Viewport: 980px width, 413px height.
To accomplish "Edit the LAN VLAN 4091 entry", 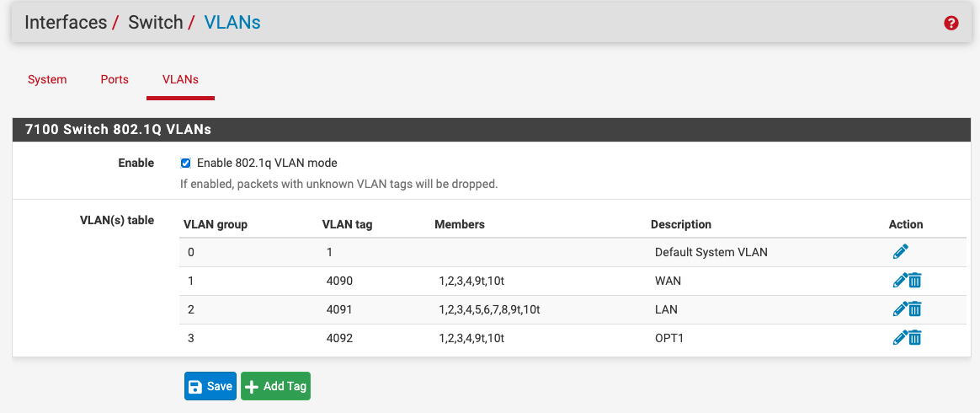I will 900,309.
